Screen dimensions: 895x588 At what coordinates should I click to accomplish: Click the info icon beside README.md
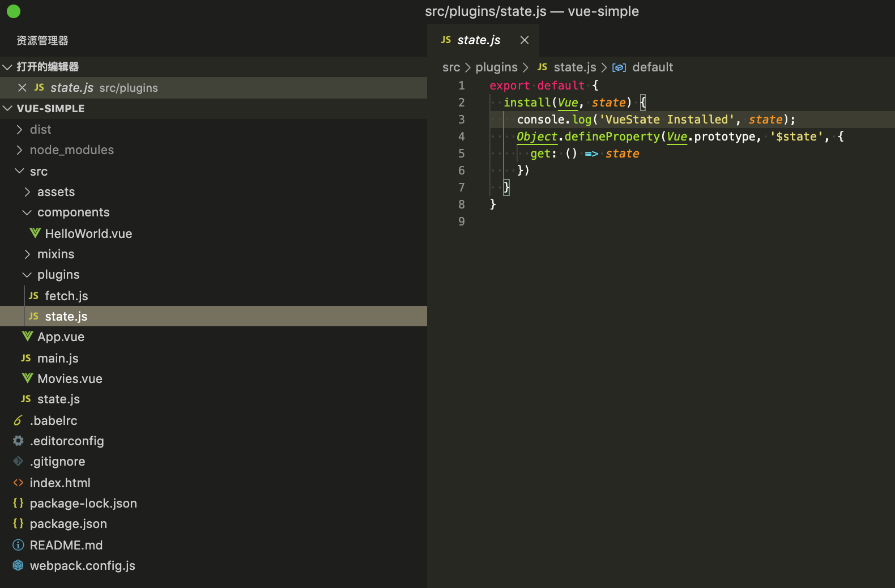(18, 545)
